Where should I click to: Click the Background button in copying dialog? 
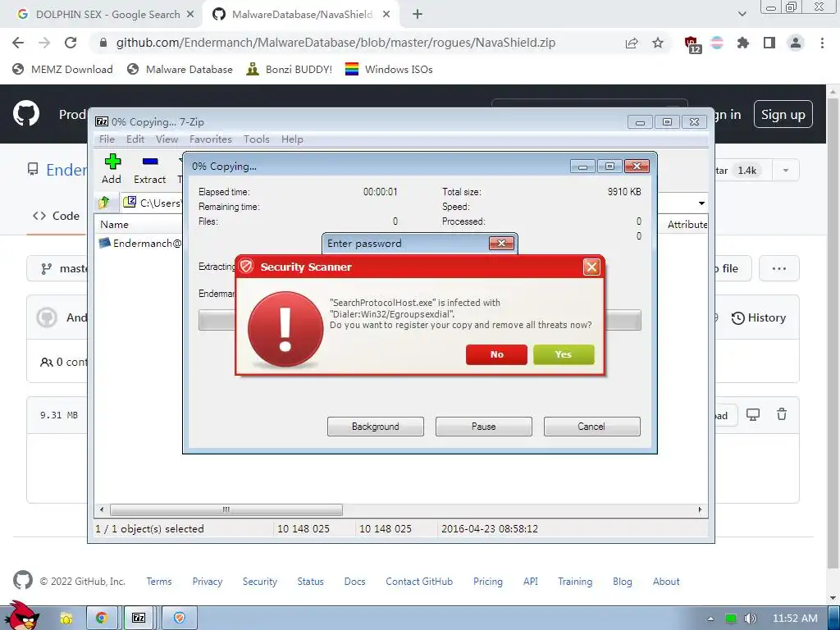pyautogui.click(x=376, y=427)
